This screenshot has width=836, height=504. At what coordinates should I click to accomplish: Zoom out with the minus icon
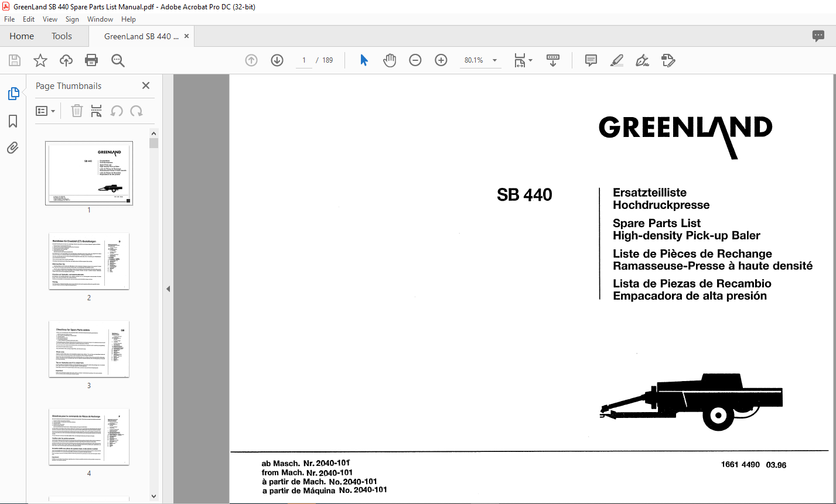coord(415,60)
